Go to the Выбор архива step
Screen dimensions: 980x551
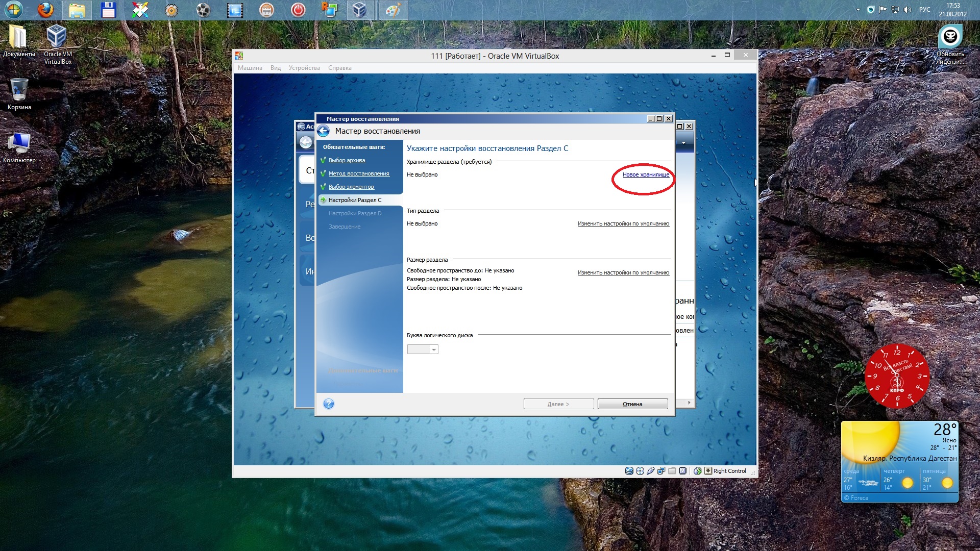[x=347, y=160]
